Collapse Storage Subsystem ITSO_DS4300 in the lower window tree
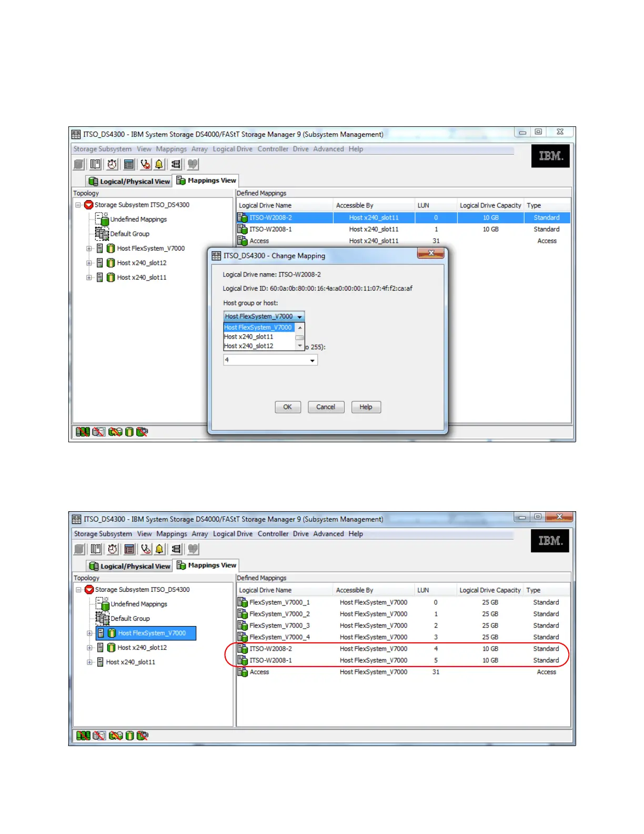Image resolution: width=644 pixels, height=834 pixels. point(78,590)
